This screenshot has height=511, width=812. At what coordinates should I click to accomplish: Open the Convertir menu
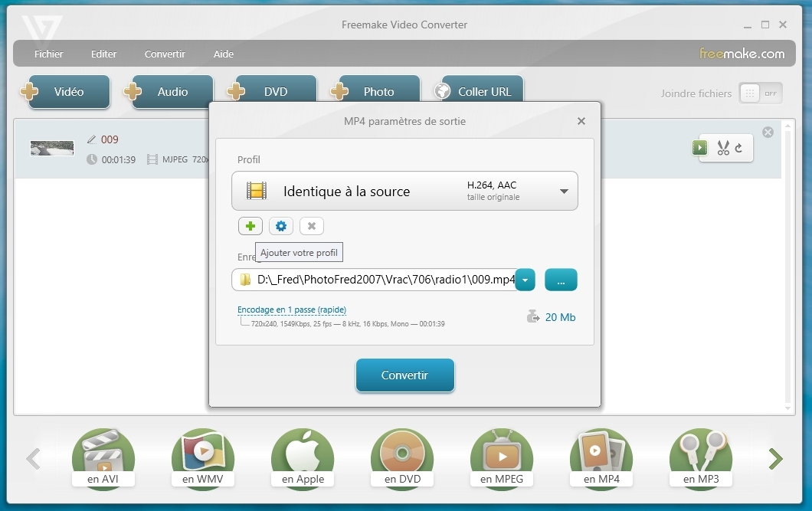(x=165, y=54)
